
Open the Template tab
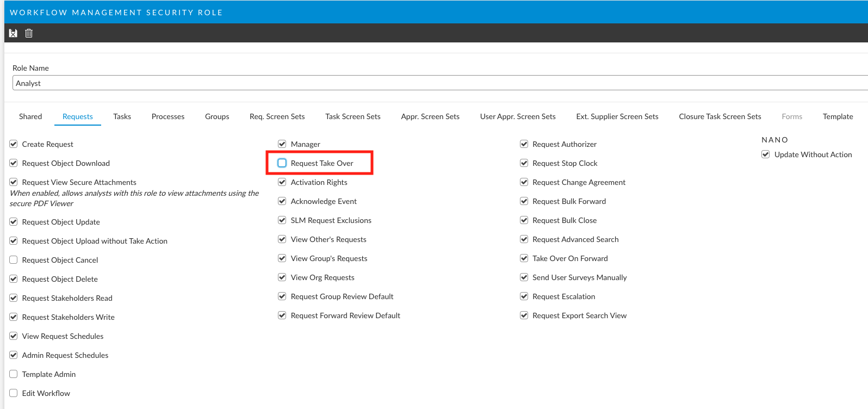coord(838,116)
